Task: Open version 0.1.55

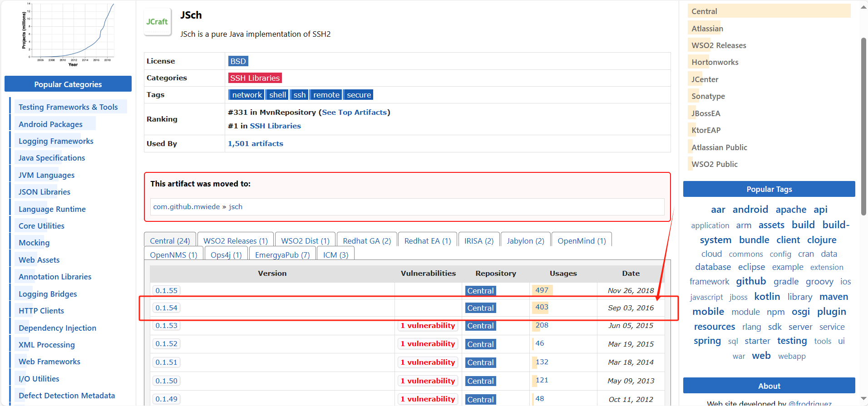Action: (x=166, y=290)
